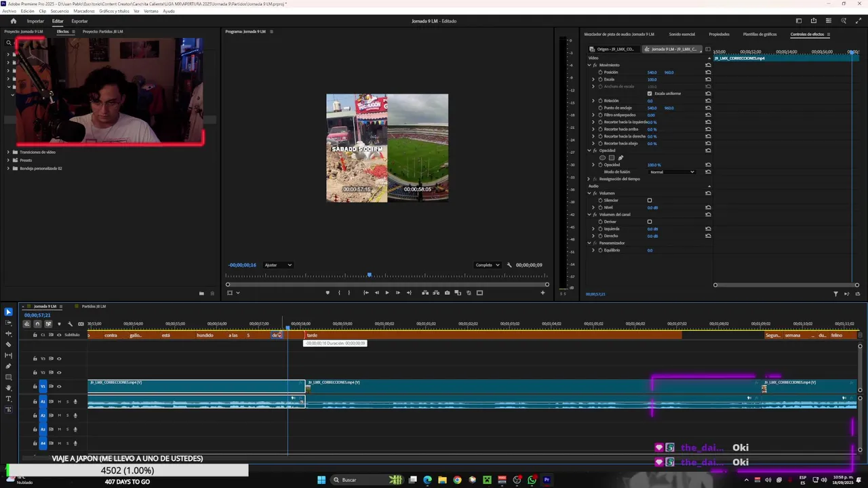Click the timeline wrench settings icon

pyautogui.click(x=70, y=324)
